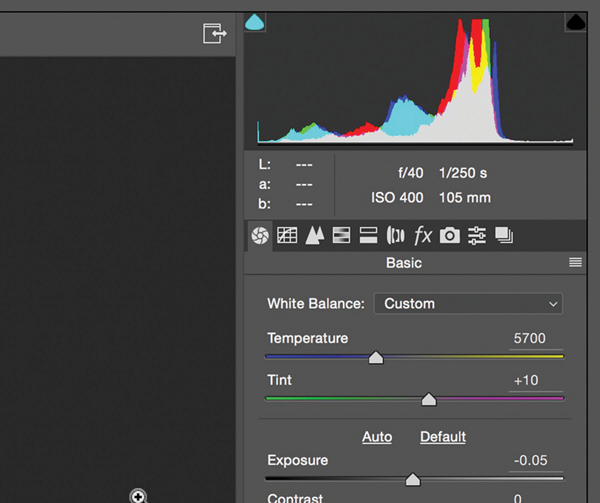This screenshot has height=503, width=600.
Task: Switch to the Tone Curve panel
Action: [288, 236]
